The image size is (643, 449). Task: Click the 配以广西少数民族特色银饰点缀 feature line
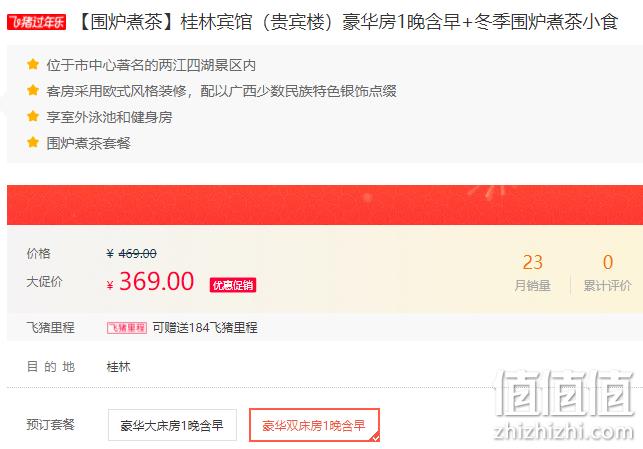click(x=298, y=91)
